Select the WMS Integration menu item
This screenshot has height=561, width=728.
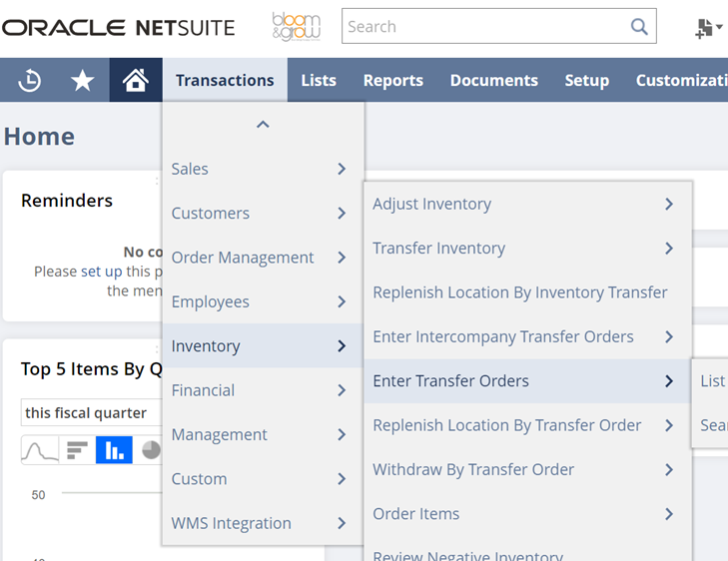tap(232, 523)
